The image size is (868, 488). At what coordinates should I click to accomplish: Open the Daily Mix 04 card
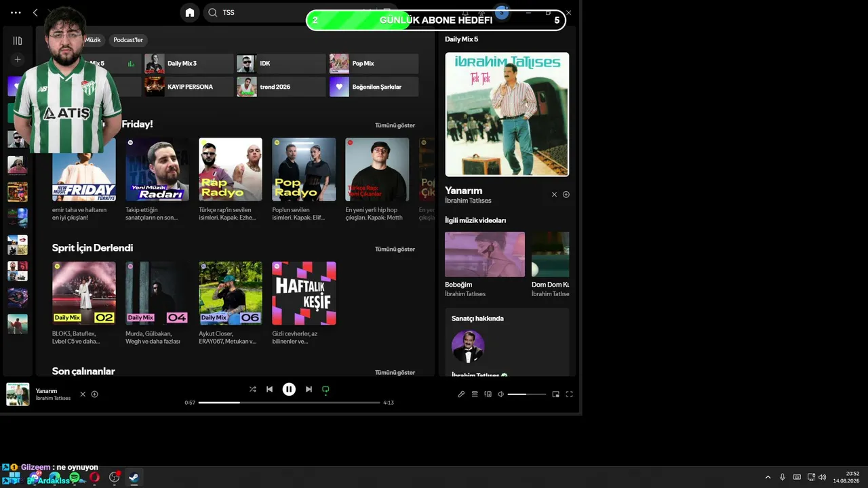(157, 303)
